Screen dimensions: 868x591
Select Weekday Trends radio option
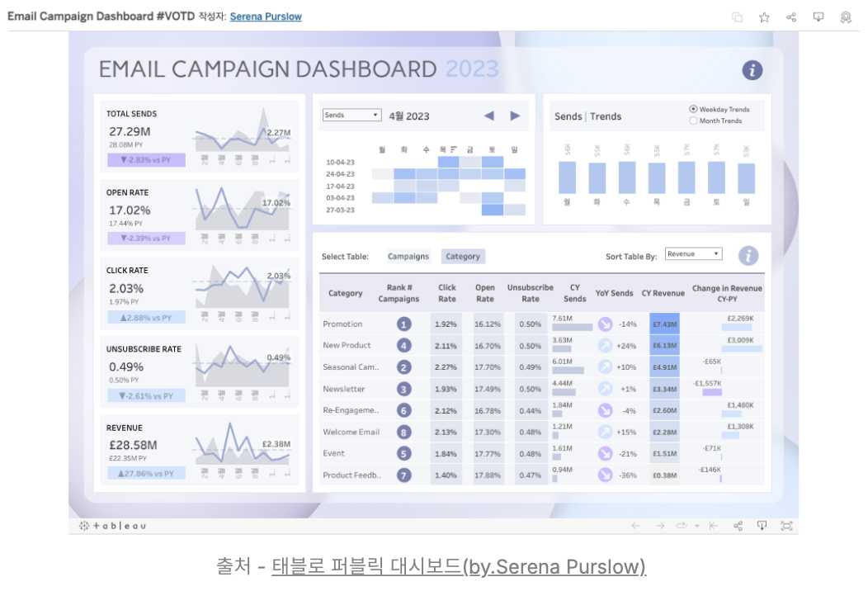coord(693,109)
